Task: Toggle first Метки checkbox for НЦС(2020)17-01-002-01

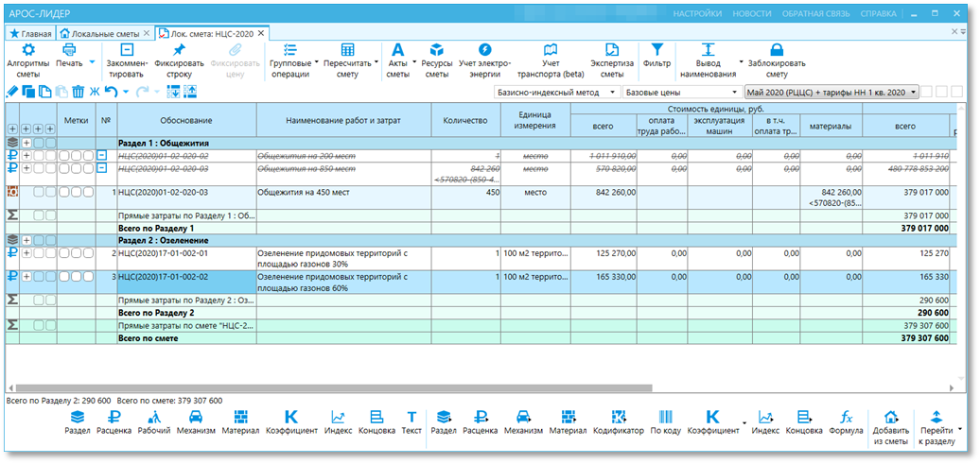Action: click(63, 253)
